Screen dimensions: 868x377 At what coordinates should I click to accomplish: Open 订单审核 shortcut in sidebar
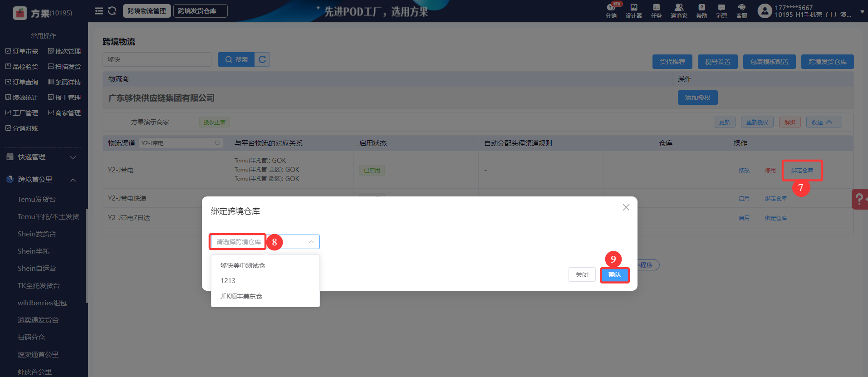(22, 51)
